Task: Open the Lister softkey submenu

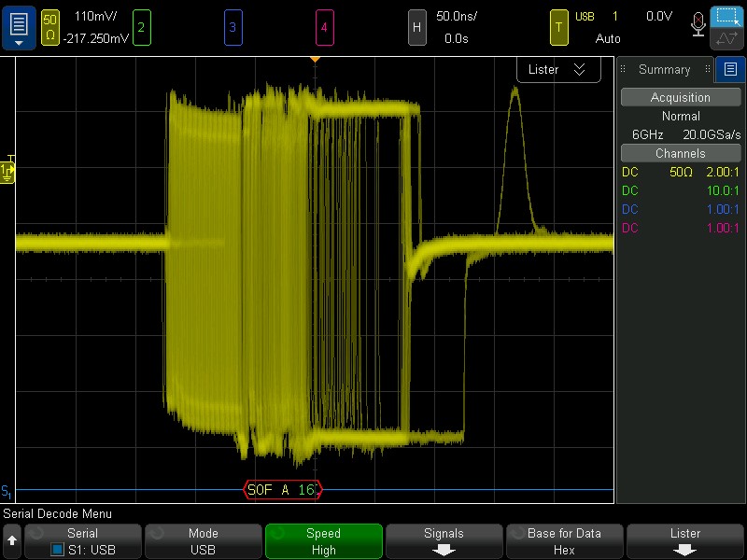Action: click(x=685, y=541)
